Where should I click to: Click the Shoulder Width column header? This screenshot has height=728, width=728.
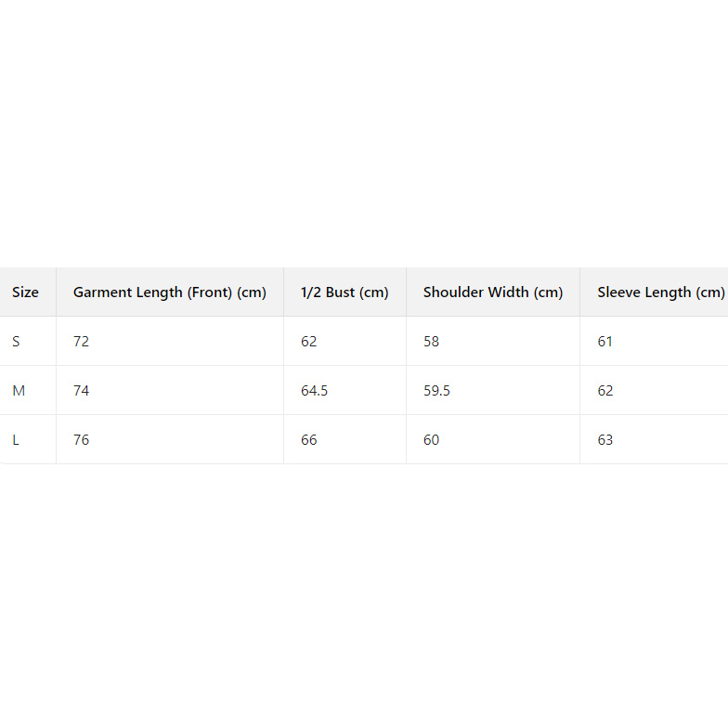[x=493, y=292]
